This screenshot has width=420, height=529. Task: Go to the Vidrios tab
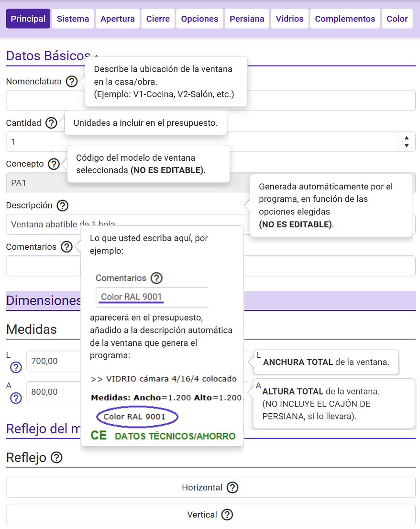(289, 19)
